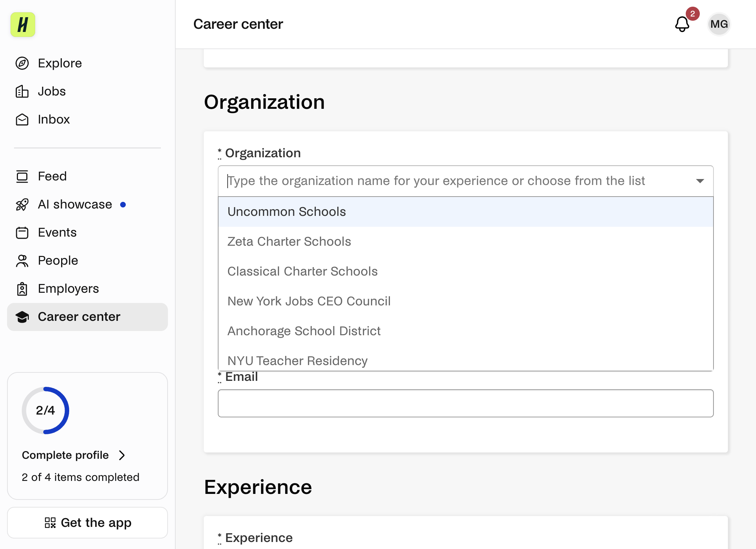
Task: Open the Inbox menu item
Action: [x=87, y=119]
